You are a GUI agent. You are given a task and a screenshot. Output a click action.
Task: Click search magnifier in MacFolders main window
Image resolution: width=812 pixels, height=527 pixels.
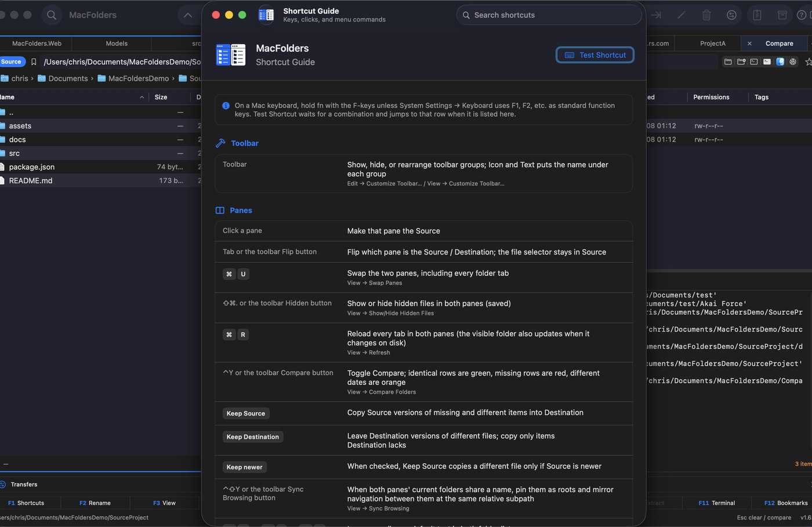click(x=52, y=15)
